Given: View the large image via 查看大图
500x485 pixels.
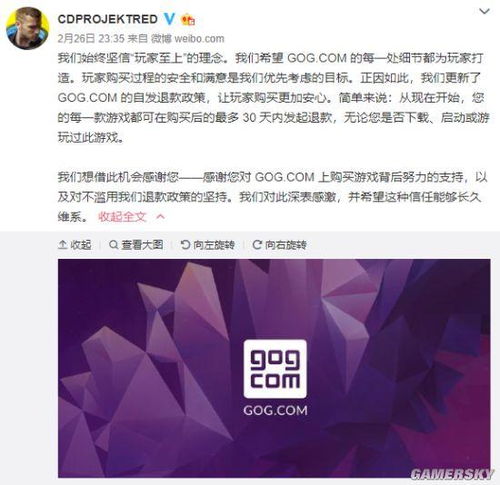Looking at the screenshot, I should point(142,245).
